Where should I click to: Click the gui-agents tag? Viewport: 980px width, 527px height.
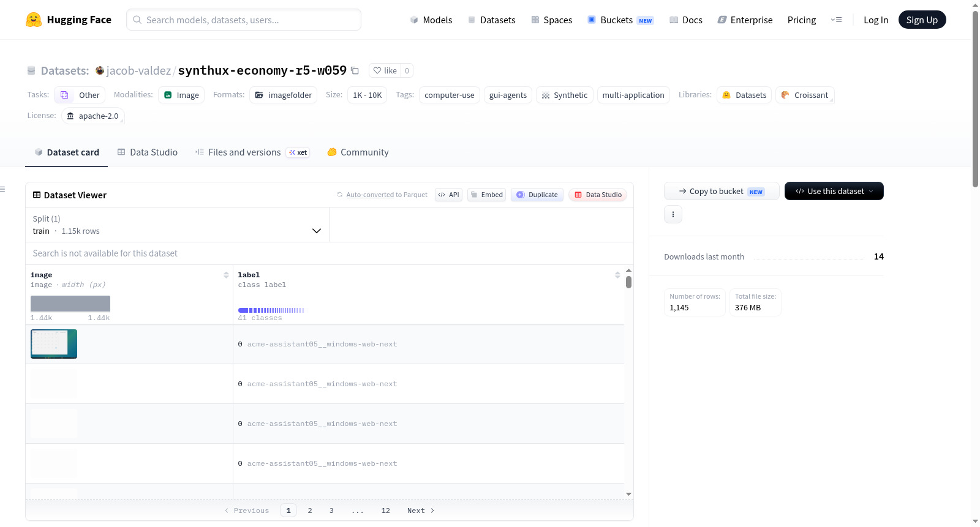coord(508,95)
